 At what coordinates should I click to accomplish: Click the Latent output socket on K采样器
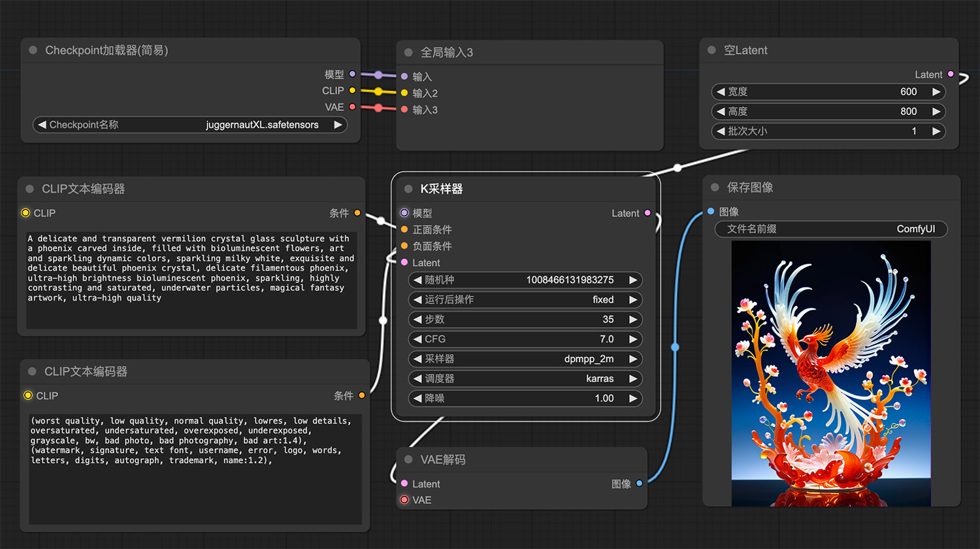(647, 212)
